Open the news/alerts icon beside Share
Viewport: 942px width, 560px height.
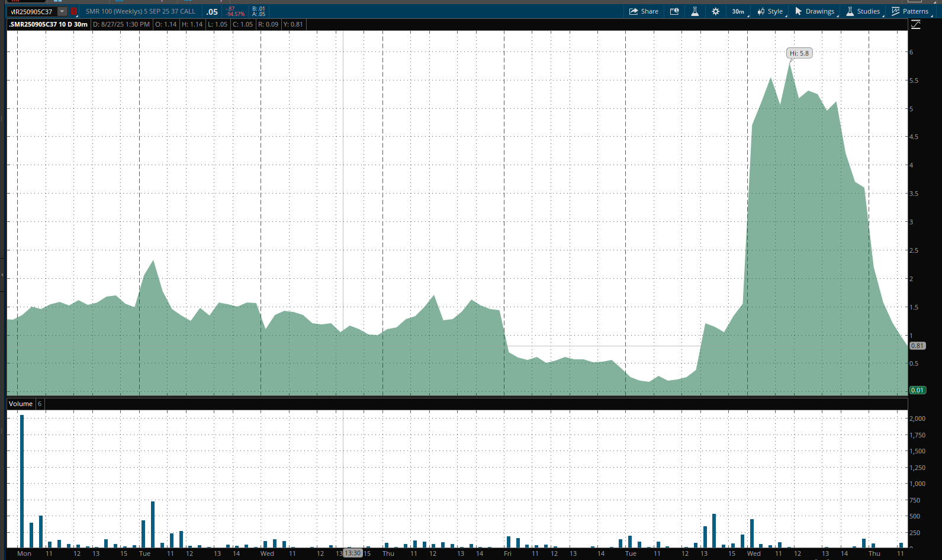(674, 11)
